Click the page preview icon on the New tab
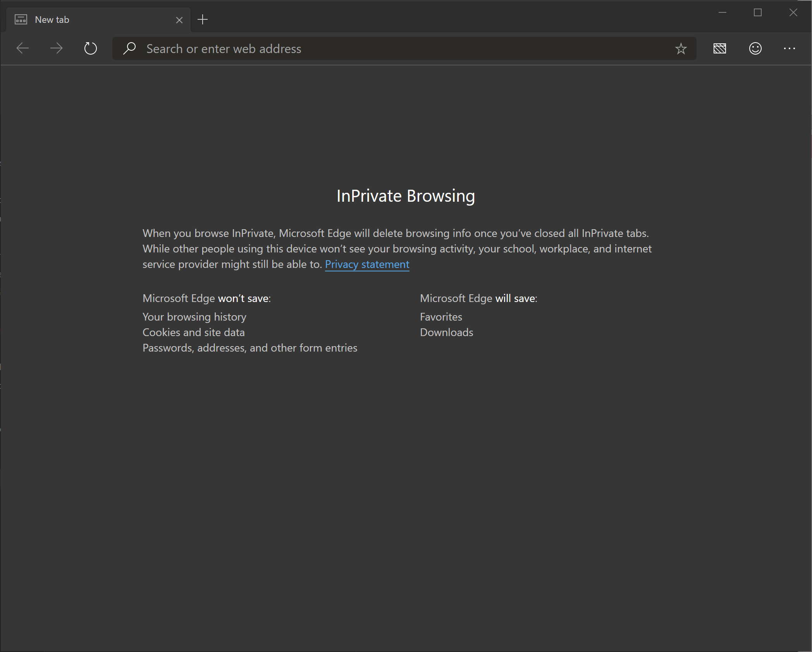The image size is (812, 652). (x=21, y=19)
